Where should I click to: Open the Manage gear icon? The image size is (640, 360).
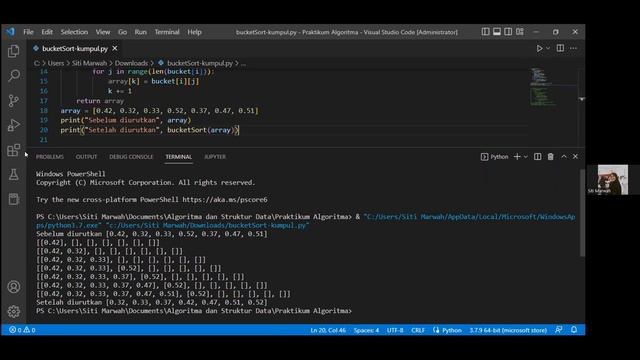click(x=13, y=311)
